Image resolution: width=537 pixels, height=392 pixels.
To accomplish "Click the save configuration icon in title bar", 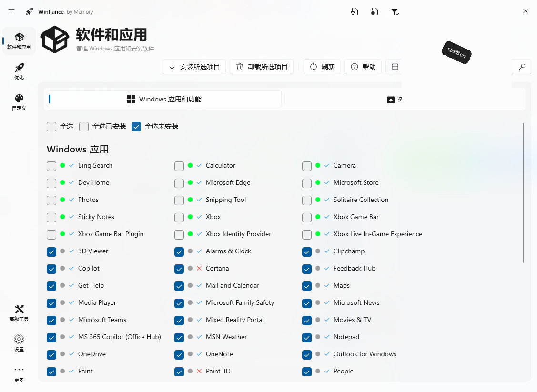I will coord(354,11).
